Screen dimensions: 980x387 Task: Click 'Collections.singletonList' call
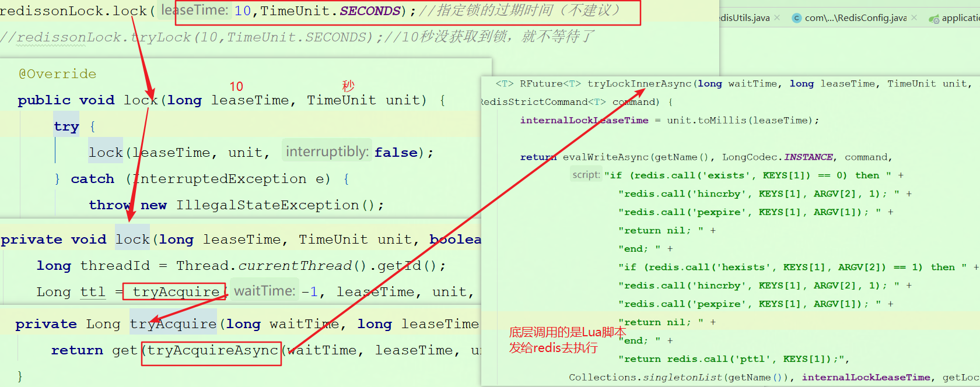[646, 377]
